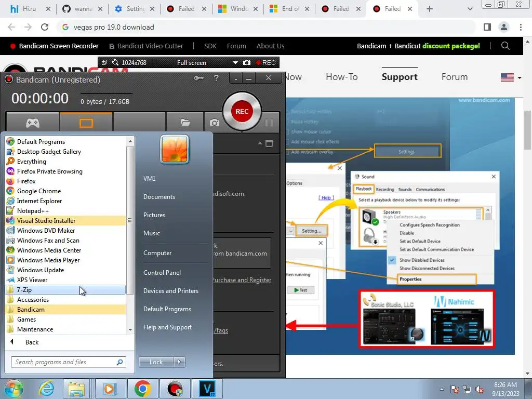Open Control Panel from start menu
This screenshot has width=532, height=399.
tap(162, 272)
